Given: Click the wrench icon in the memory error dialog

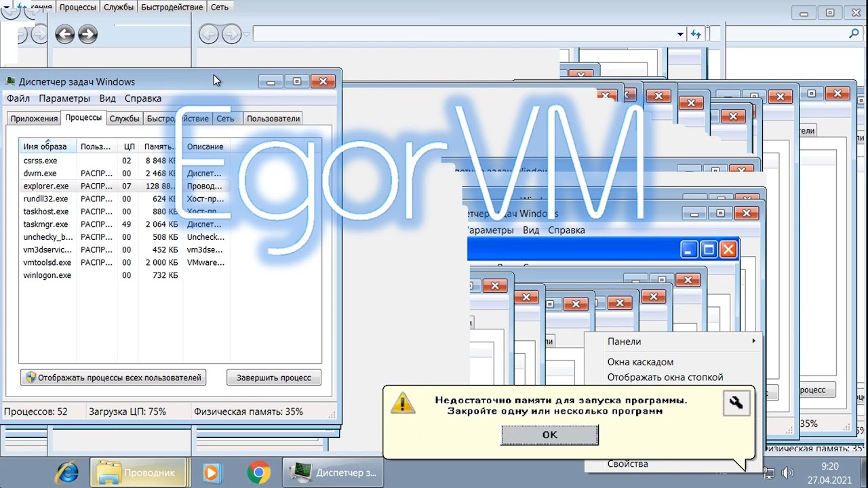Looking at the screenshot, I should click(x=736, y=403).
